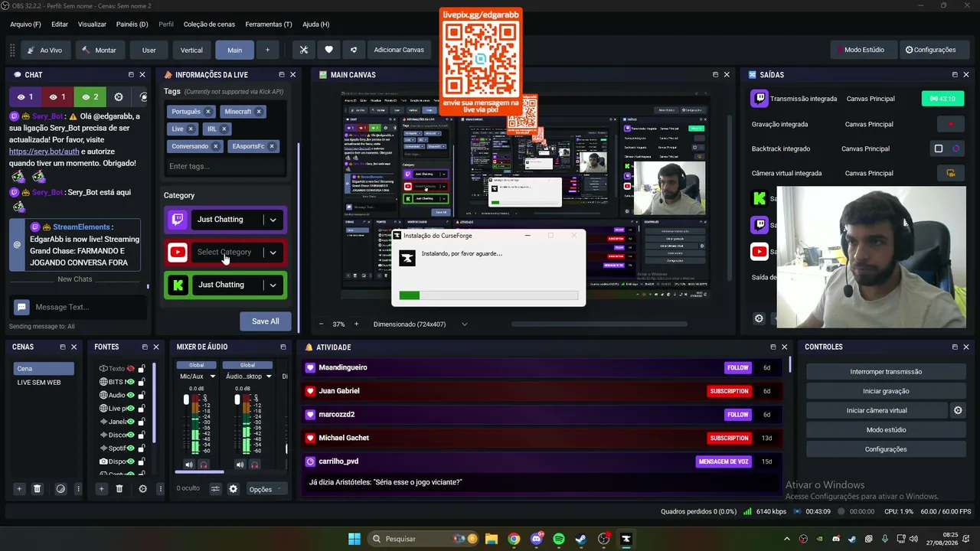Image resolution: width=980 pixels, height=551 pixels.
Task: Toggle Mic/Aux headphone monitoring icon
Action: point(204,465)
